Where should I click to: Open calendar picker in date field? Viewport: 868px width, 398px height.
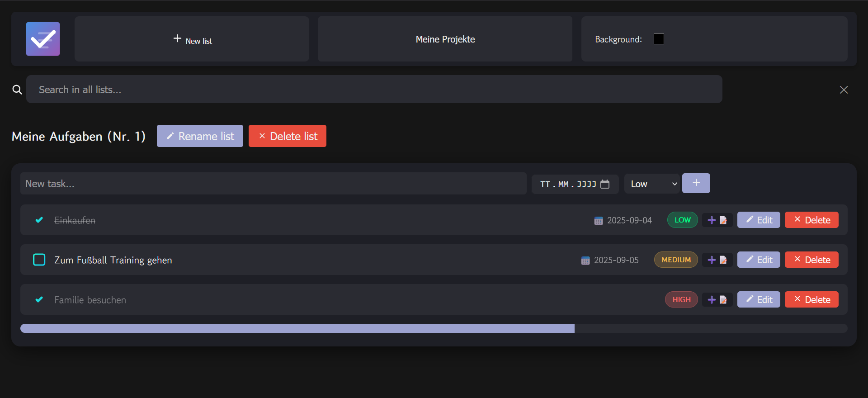[605, 184]
